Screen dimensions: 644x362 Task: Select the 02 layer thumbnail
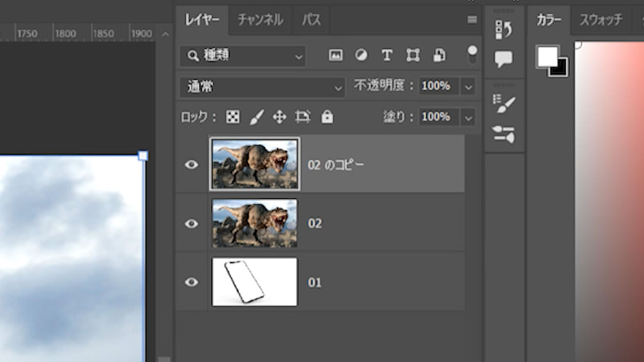254,224
